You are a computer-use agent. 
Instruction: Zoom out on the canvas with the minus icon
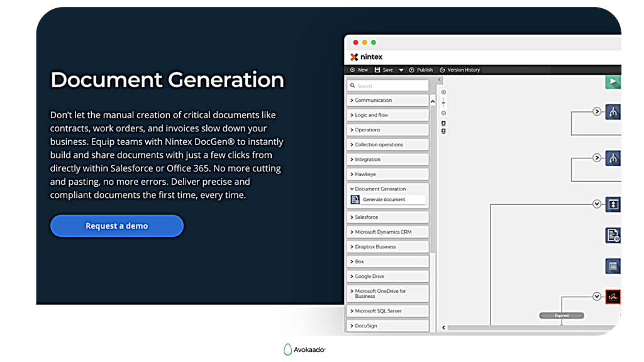pyautogui.click(x=443, y=113)
